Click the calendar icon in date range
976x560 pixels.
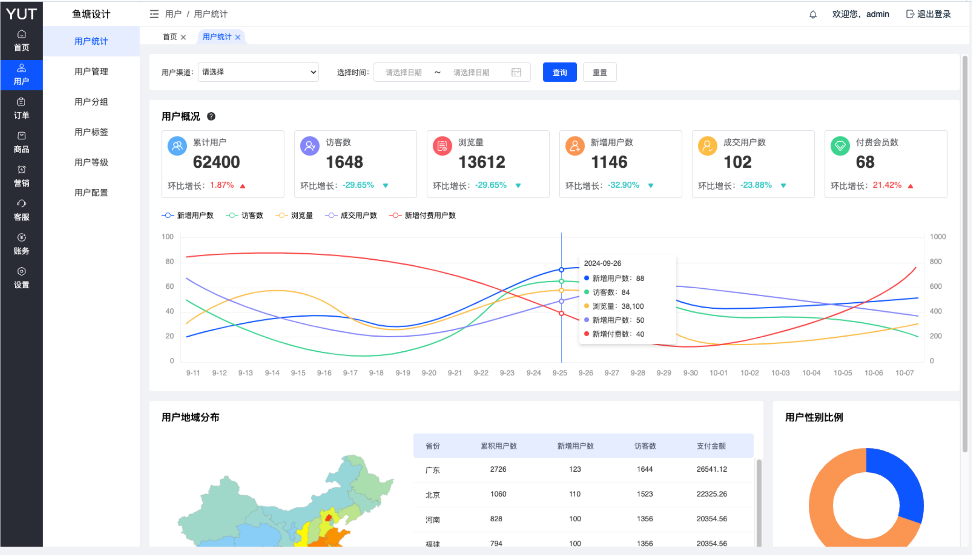(516, 72)
